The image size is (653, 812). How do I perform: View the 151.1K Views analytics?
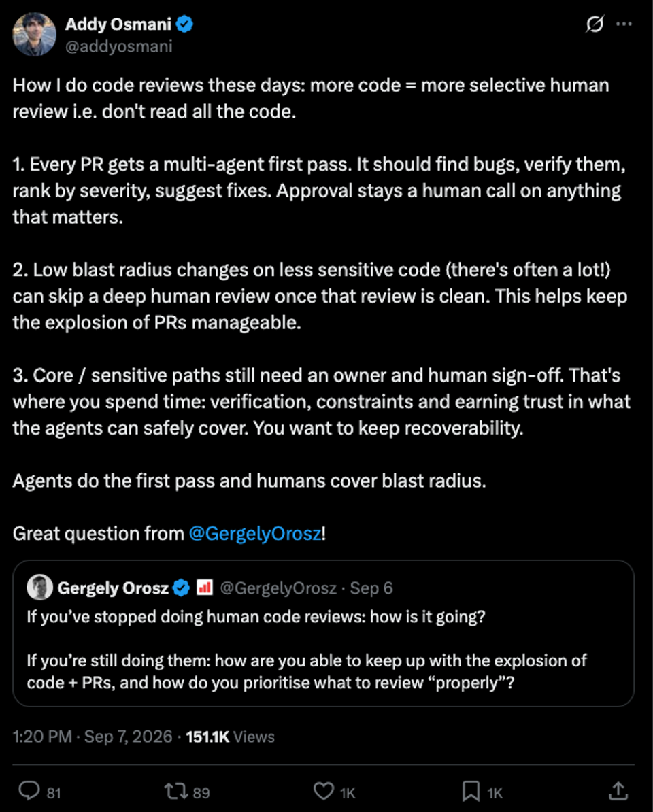click(230, 737)
